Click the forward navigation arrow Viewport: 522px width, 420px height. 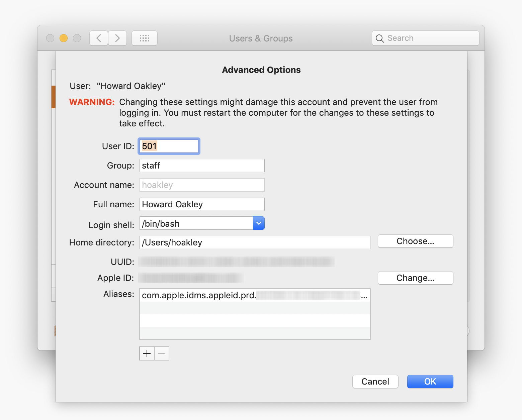117,38
